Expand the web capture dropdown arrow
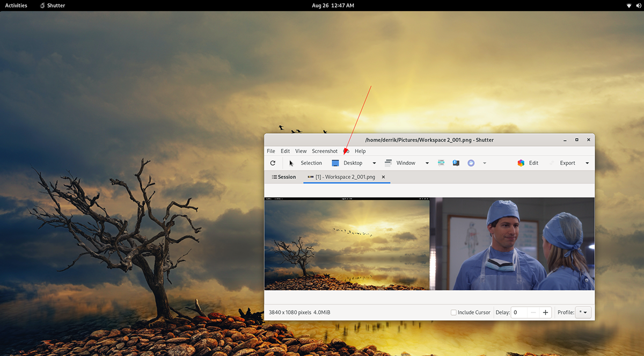 (x=484, y=163)
